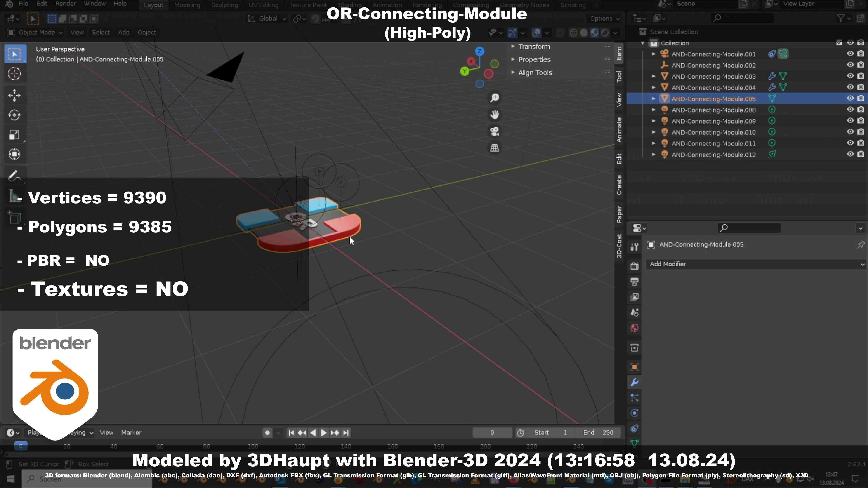This screenshot has width=868, height=488.
Task: Expand AND-Connecting-Module.001 tree item
Action: tap(653, 54)
